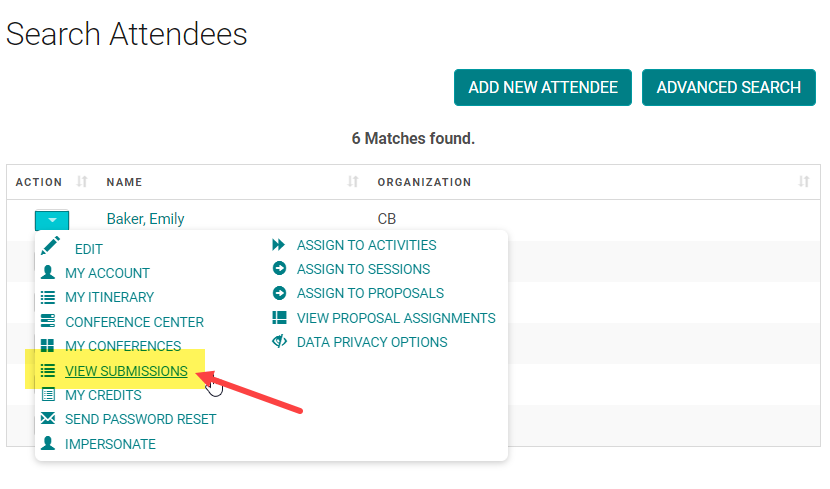This screenshot has height=489, width=830.
Task: Click the Add New Attendee button
Action: click(543, 87)
